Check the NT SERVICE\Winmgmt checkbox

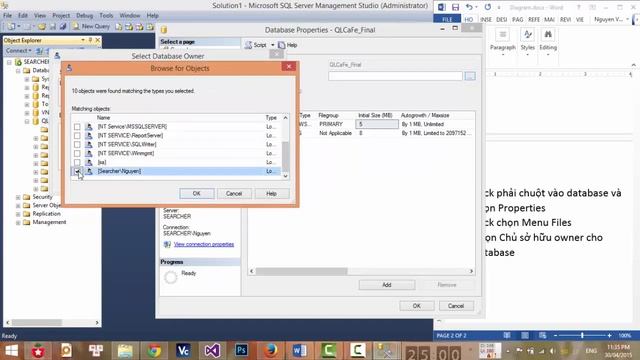pyautogui.click(x=77, y=153)
